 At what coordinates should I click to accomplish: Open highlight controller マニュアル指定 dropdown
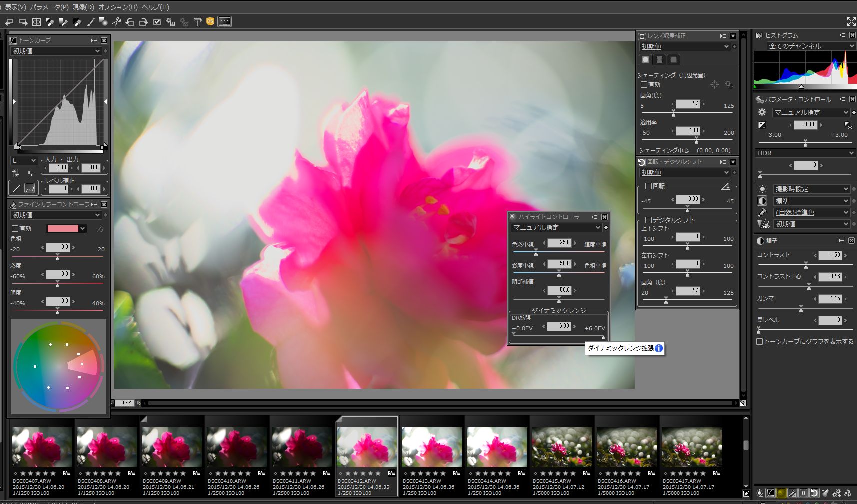coord(556,227)
